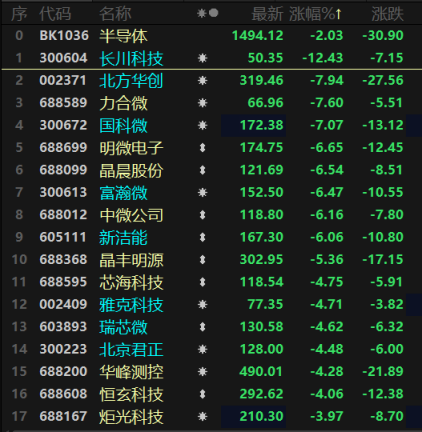
Task: Click latest price 210.30 cell
Action: pyautogui.click(x=253, y=417)
